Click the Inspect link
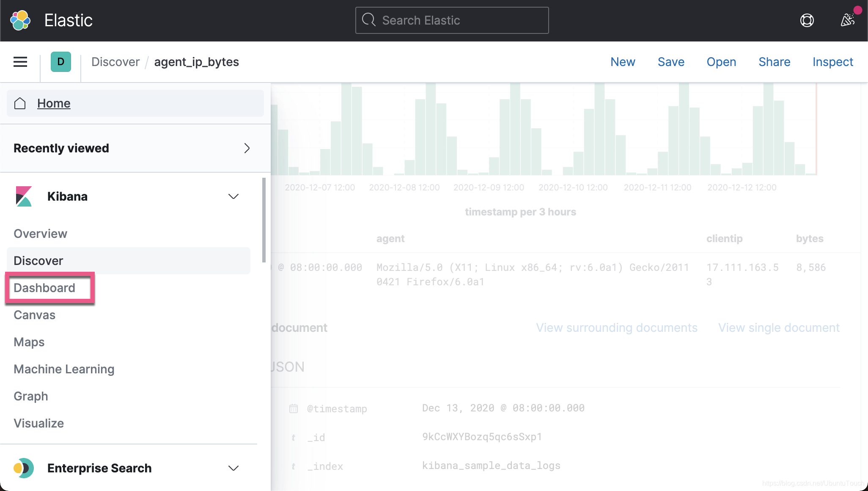This screenshot has height=491, width=868. (x=832, y=62)
